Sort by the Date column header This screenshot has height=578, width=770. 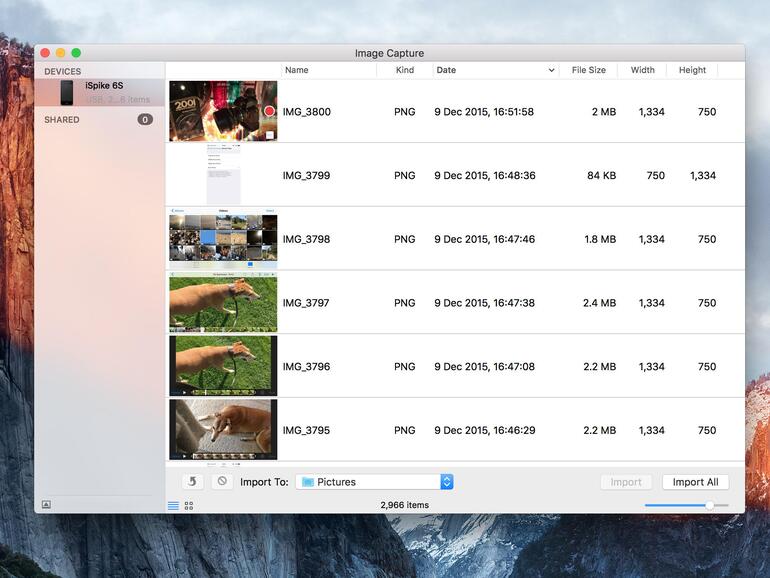446,70
